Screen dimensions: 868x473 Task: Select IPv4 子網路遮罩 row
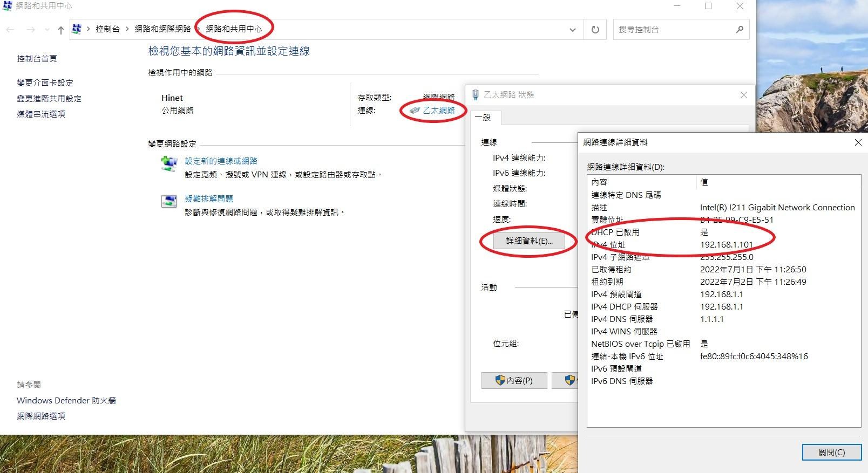(x=723, y=257)
